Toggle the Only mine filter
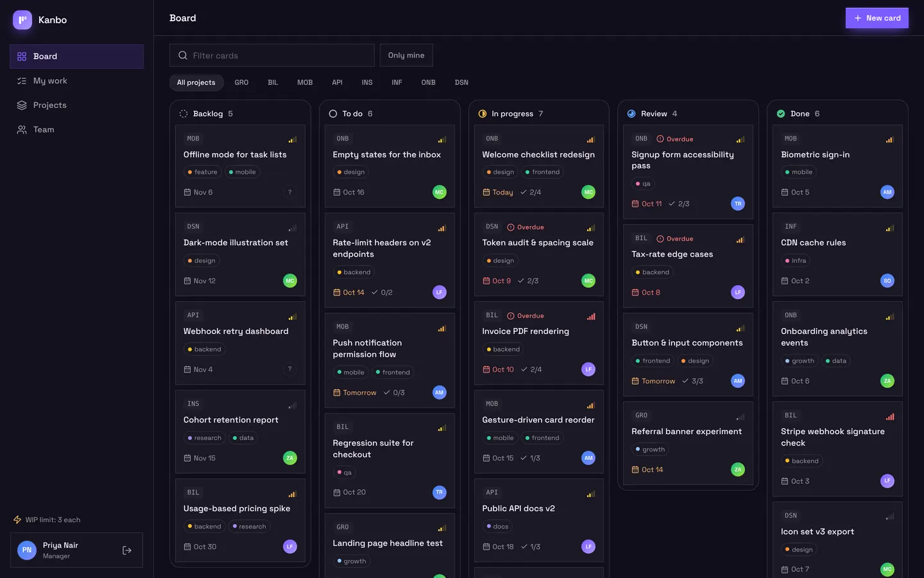 (x=406, y=55)
